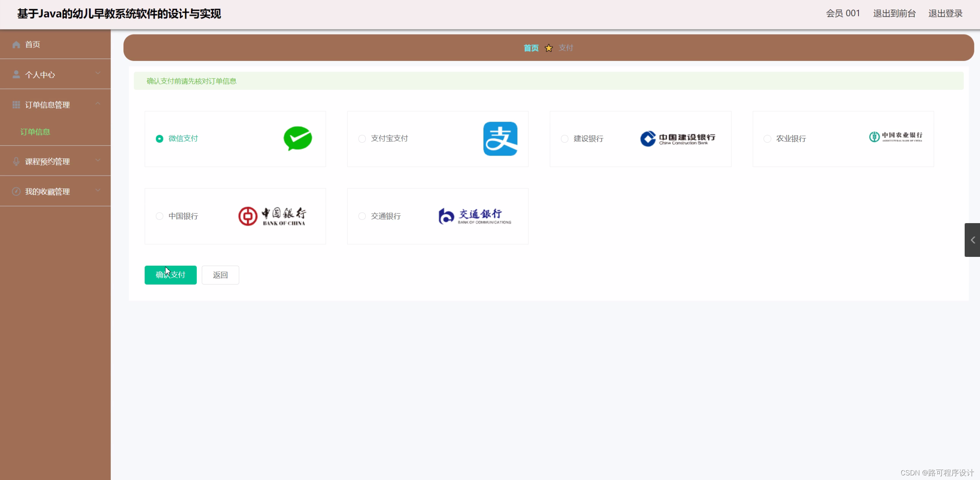980x480 pixels.
Task: Click the Bank of China logo
Action: tap(272, 216)
